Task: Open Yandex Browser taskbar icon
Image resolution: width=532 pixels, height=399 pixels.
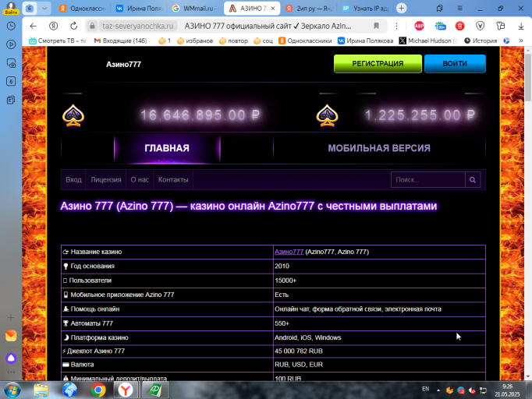Action: 126,390
